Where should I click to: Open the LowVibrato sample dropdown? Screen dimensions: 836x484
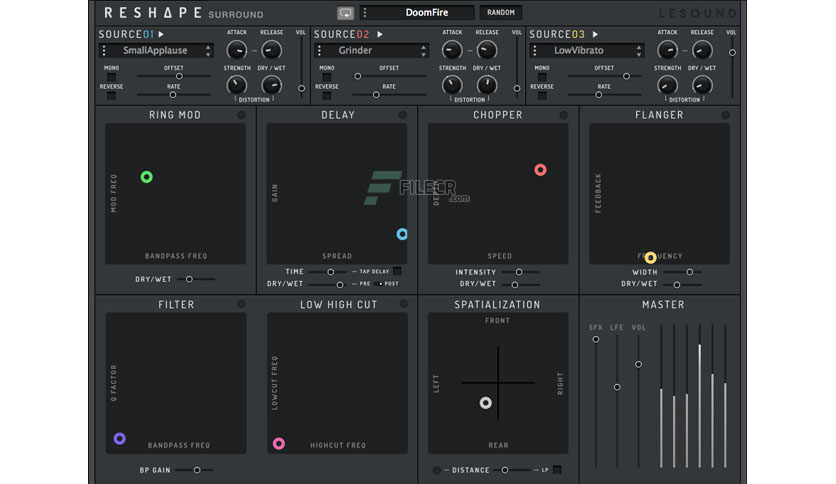[587, 51]
